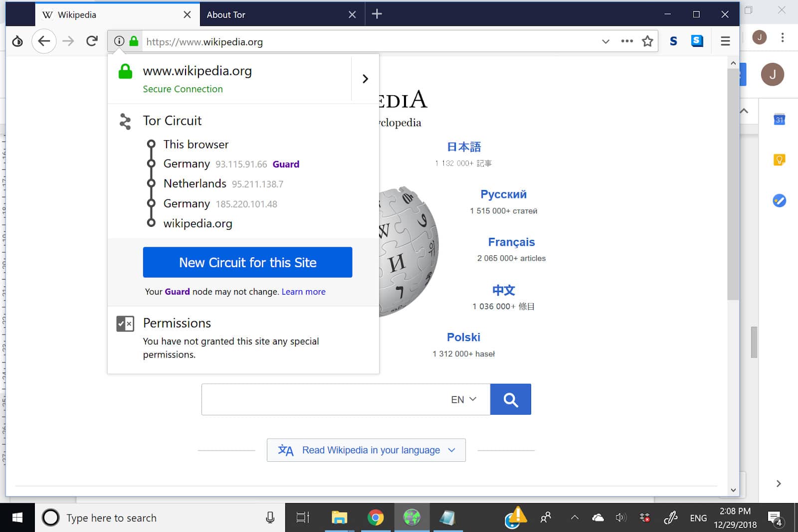This screenshot has width=798, height=532.
Task: Open the Windows Start menu
Action: 17,518
